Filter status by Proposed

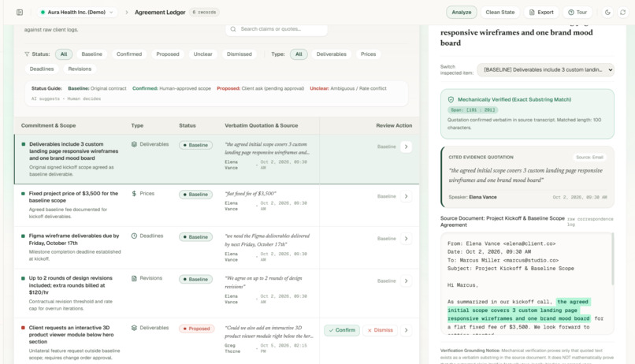(168, 54)
